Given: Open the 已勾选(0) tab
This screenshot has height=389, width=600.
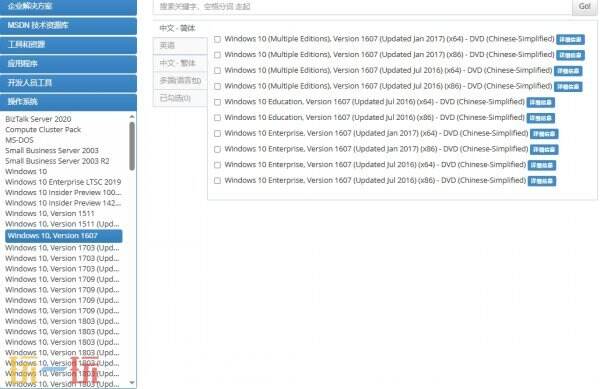Looking at the screenshot, I should (180, 98).
